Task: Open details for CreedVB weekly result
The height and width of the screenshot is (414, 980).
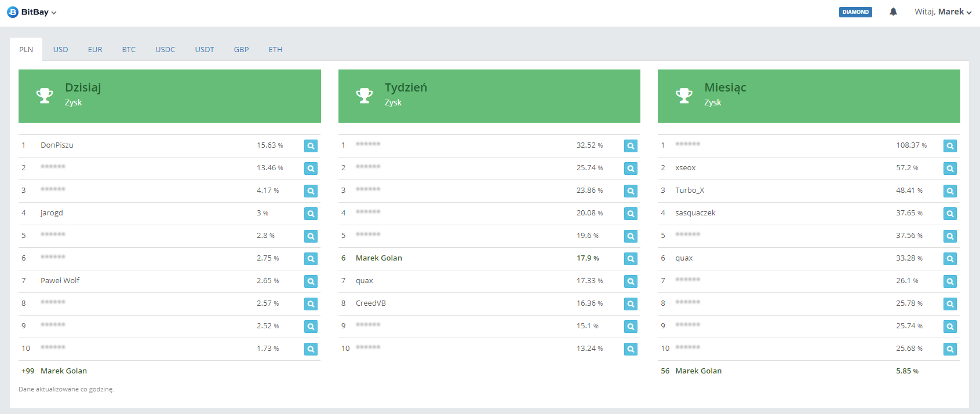Action: (x=631, y=304)
